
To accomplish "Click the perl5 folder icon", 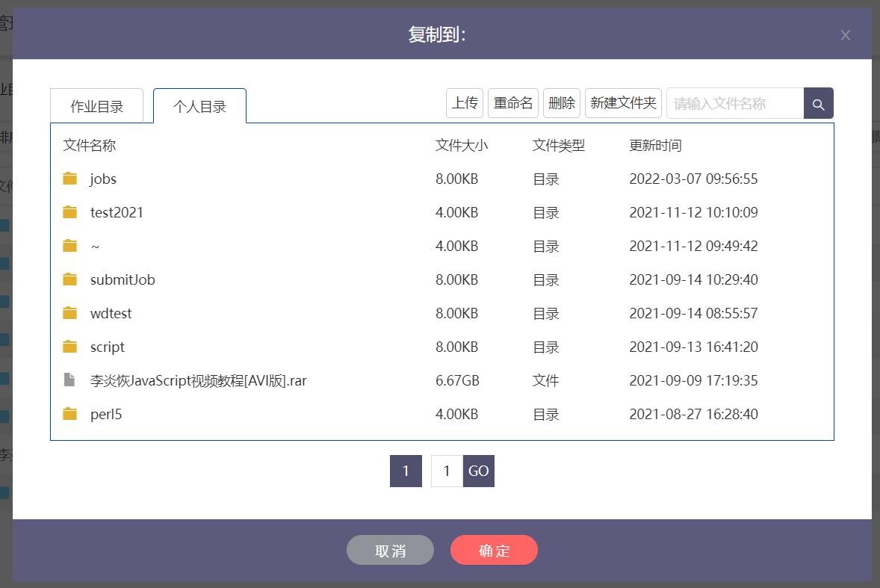I will (x=70, y=414).
